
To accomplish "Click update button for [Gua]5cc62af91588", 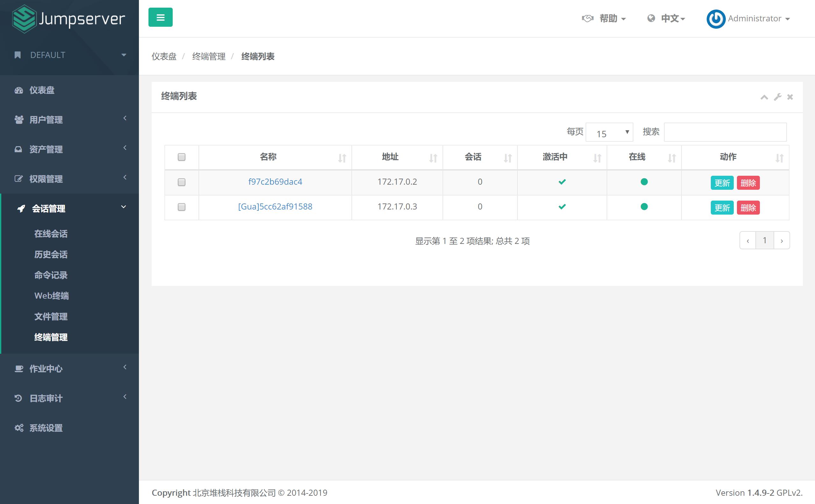I will (x=722, y=208).
